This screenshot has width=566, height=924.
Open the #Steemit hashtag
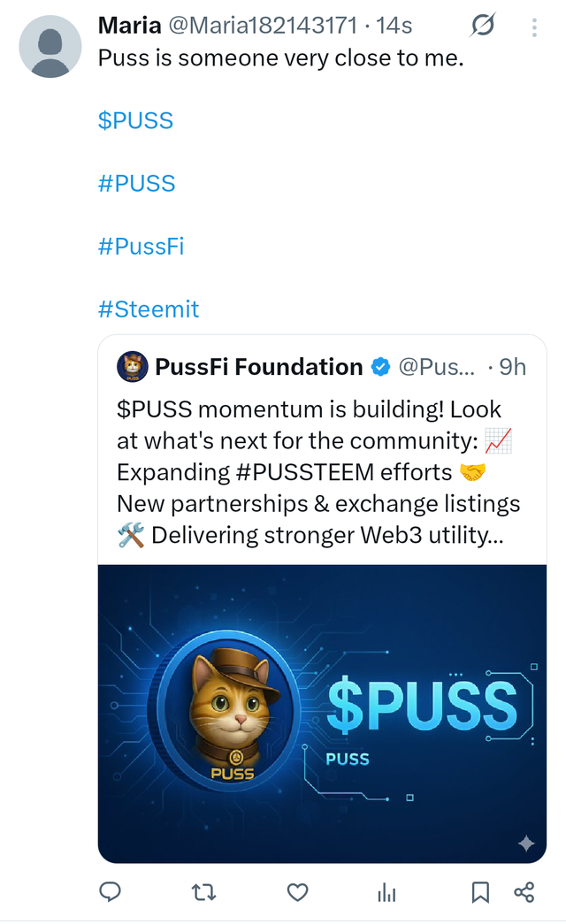[149, 309]
